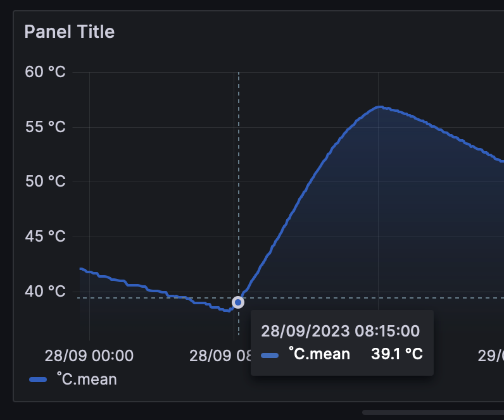Click the °C.mean label inside the tooltip
The width and height of the screenshot is (504, 420).
click(x=319, y=354)
